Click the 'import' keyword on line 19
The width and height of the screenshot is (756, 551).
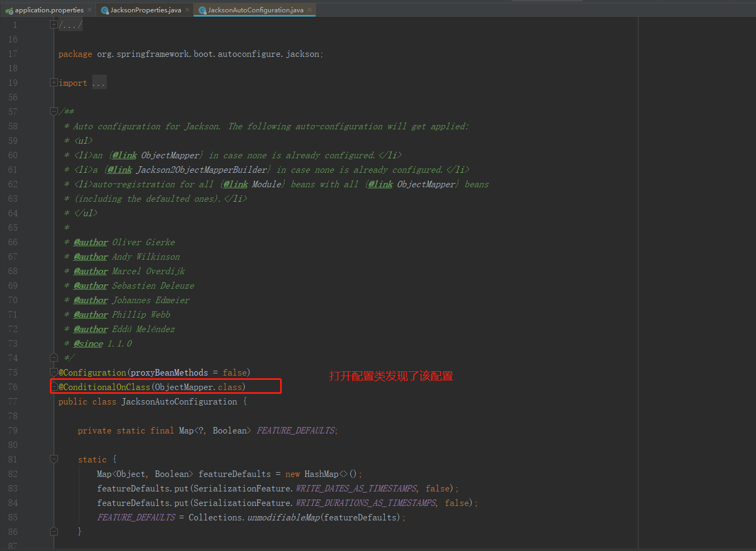pyautogui.click(x=72, y=83)
